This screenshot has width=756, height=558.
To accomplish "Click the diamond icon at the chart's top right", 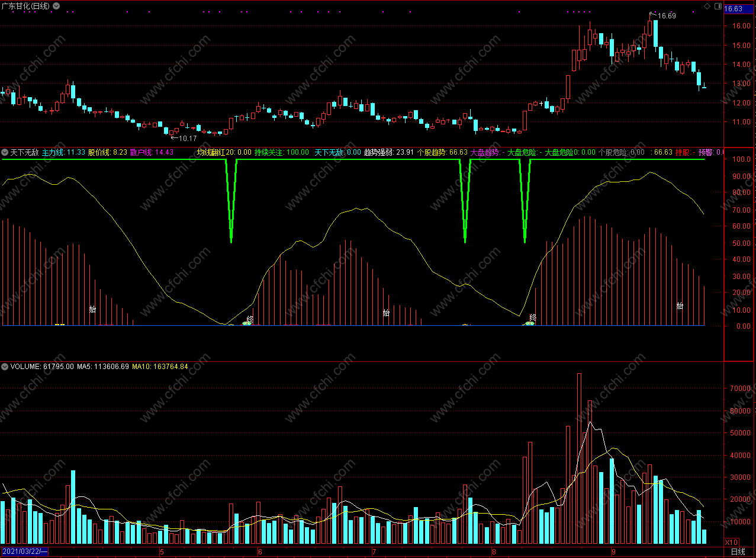I will (x=707, y=6).
